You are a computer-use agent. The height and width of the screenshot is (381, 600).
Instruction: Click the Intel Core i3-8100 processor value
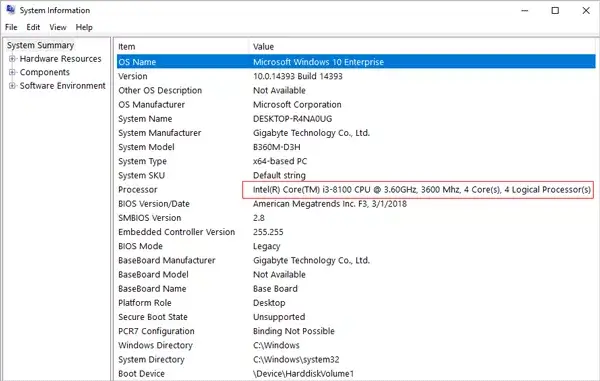click(422, 189)
